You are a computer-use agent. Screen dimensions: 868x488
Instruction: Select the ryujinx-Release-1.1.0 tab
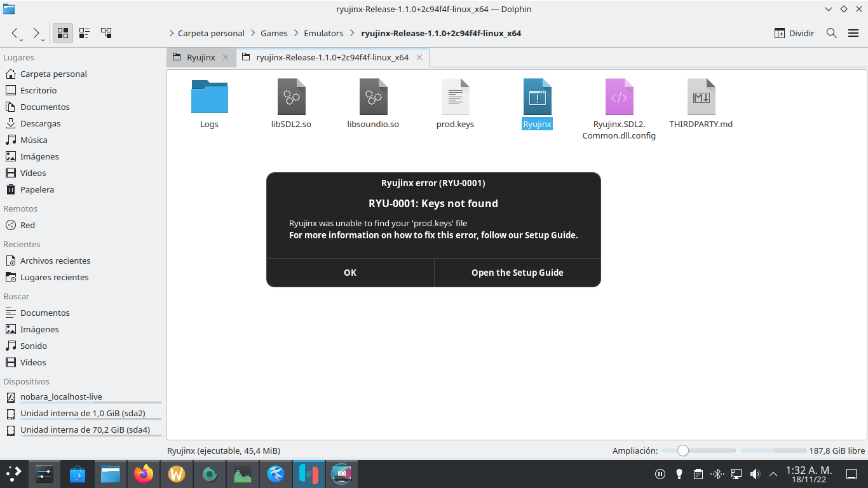(x=332, y=57)
